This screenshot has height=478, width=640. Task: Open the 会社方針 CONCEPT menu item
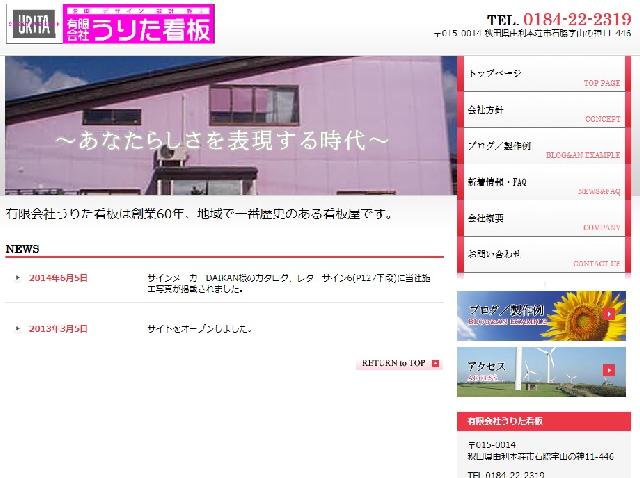pyautogui.click(x=544, y=110)
